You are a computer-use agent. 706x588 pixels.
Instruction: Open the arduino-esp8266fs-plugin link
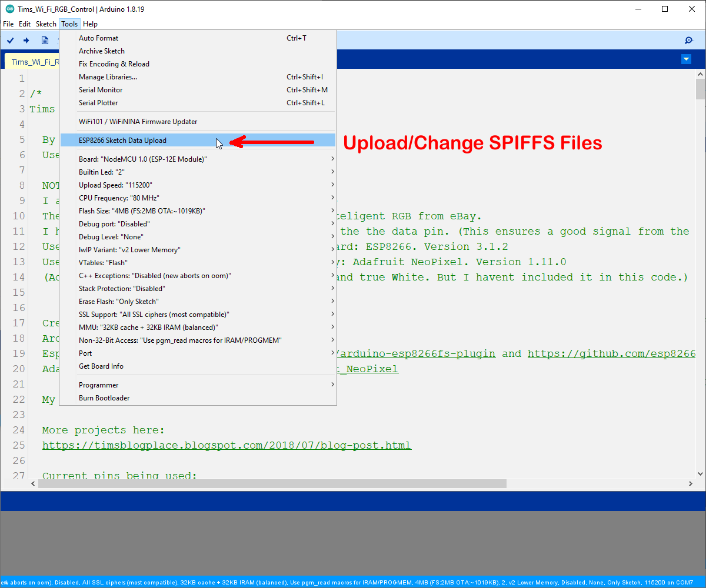[417, 353]
